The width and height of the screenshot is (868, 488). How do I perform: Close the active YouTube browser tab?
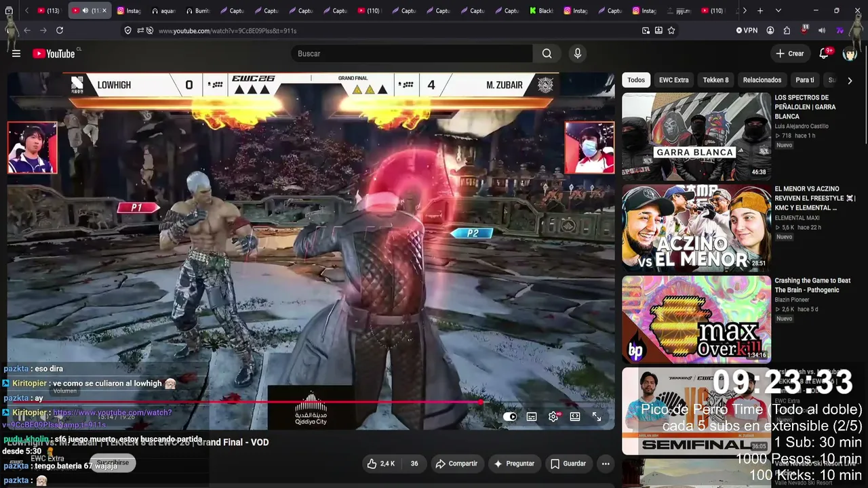pos(104,11)
